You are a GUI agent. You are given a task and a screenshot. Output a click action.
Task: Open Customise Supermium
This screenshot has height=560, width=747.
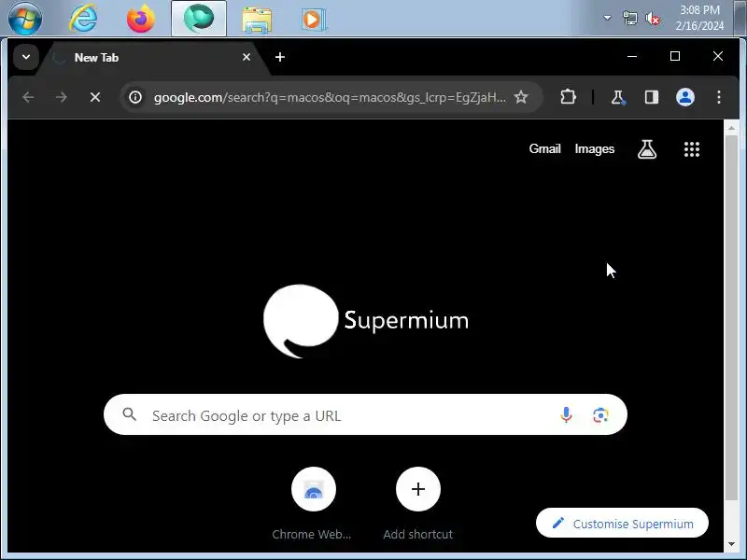(x=622, y=524)
